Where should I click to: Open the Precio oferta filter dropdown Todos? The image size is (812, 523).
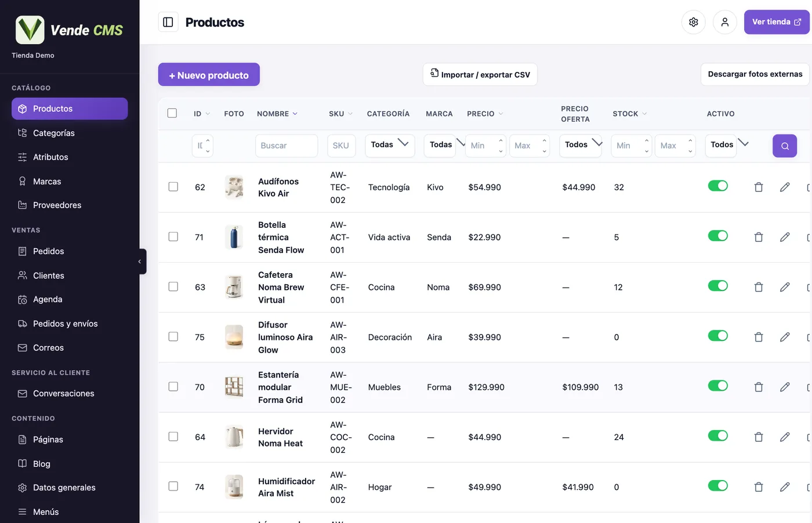pyautogui.click(x=581, y=145)
